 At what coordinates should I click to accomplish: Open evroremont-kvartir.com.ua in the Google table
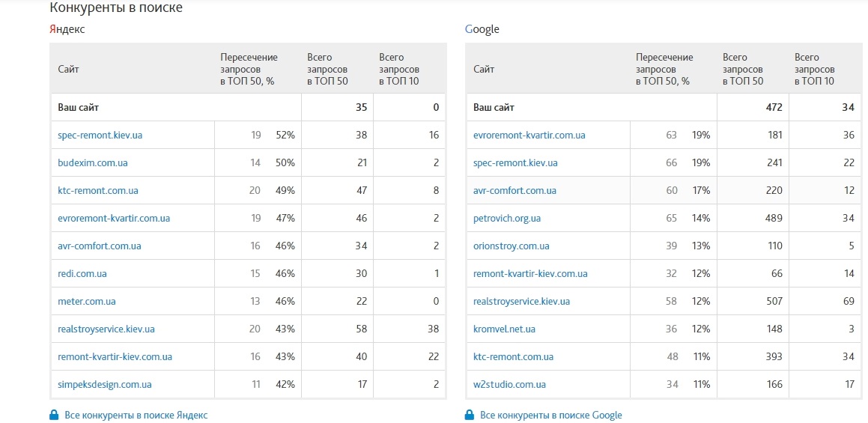coord(529,136)
